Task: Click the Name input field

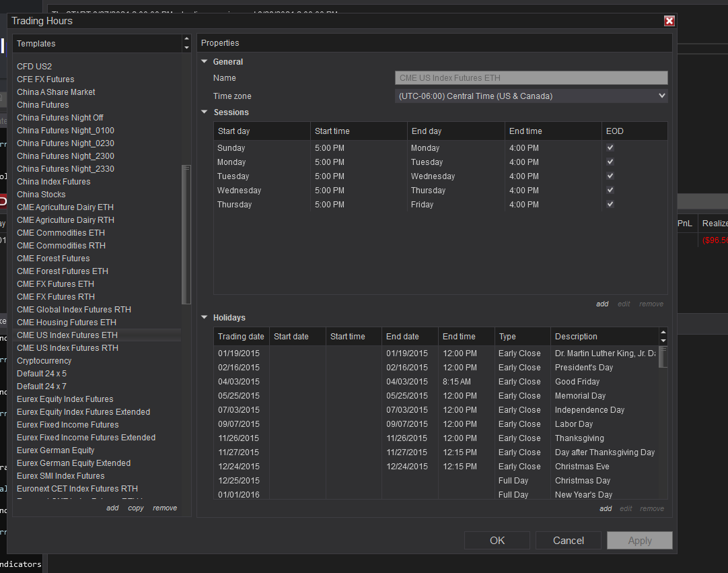Action: (531, 78)
